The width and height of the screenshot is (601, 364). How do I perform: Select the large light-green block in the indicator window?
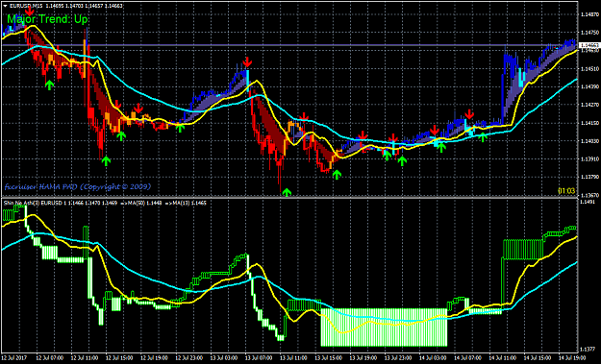384,328
